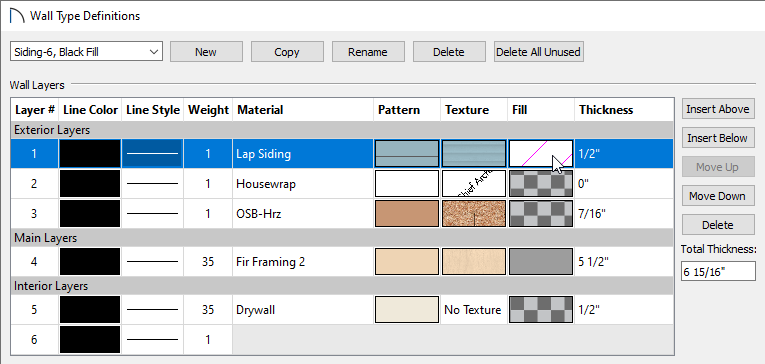Click the Interior Layers group header

point(342,286)
